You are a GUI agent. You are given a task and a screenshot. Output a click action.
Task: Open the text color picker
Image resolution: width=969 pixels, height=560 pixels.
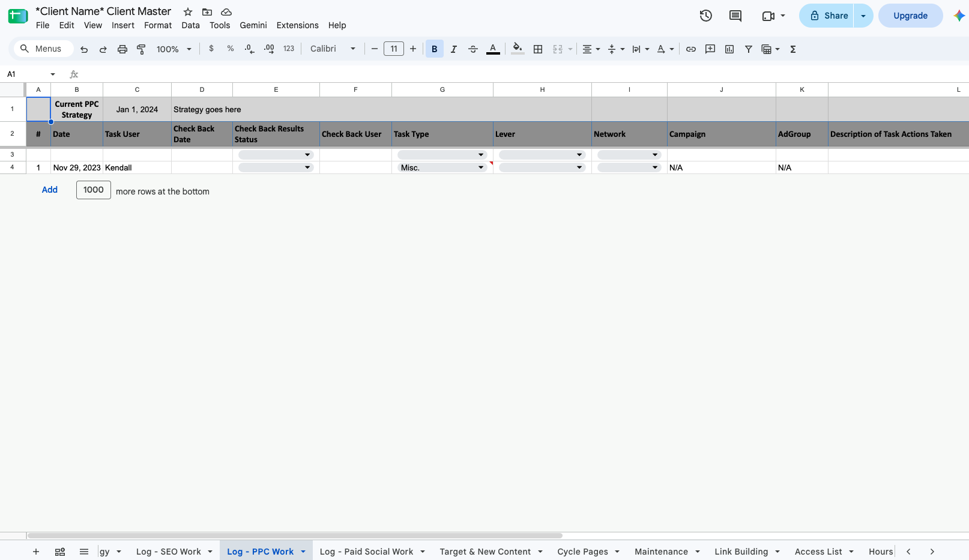pyautogui.click(x=493, y=49)
